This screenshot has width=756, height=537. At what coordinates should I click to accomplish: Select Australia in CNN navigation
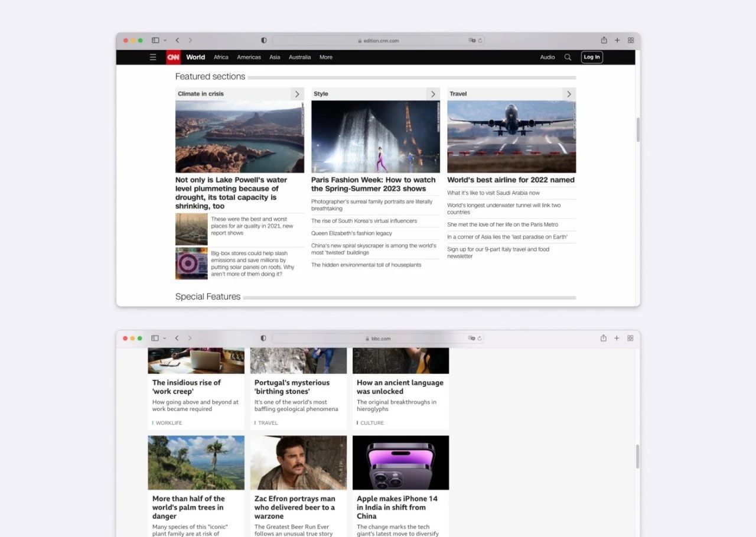(299, 57)
